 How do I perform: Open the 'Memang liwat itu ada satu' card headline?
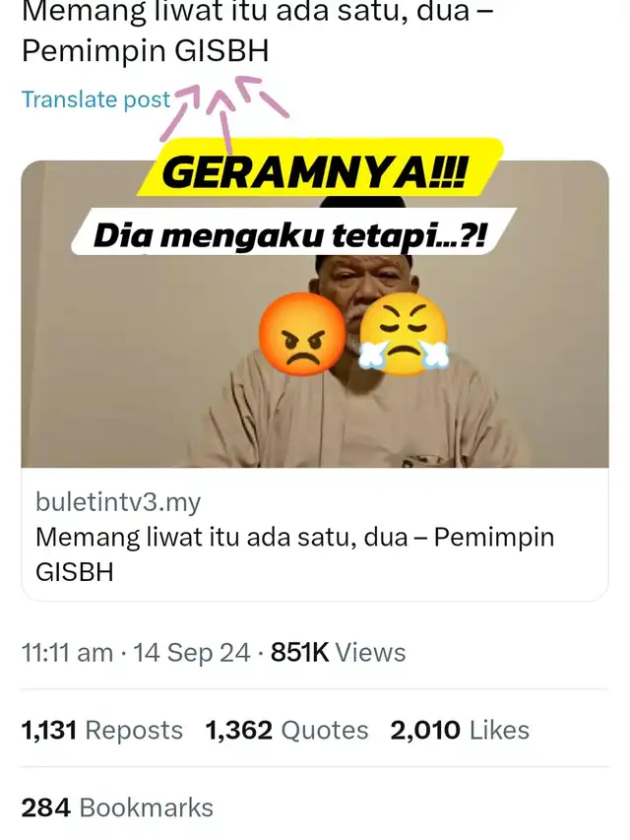[x=294, y=554]
